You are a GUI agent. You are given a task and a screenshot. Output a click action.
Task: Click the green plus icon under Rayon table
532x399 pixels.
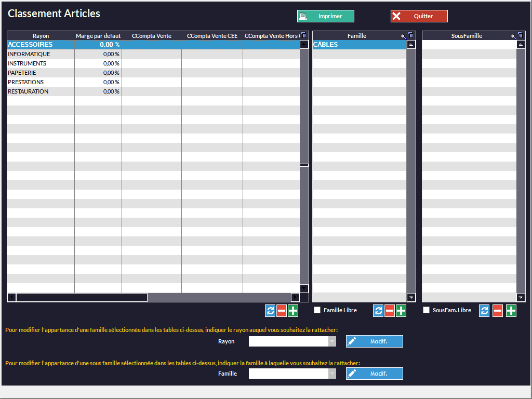point(293,311)
